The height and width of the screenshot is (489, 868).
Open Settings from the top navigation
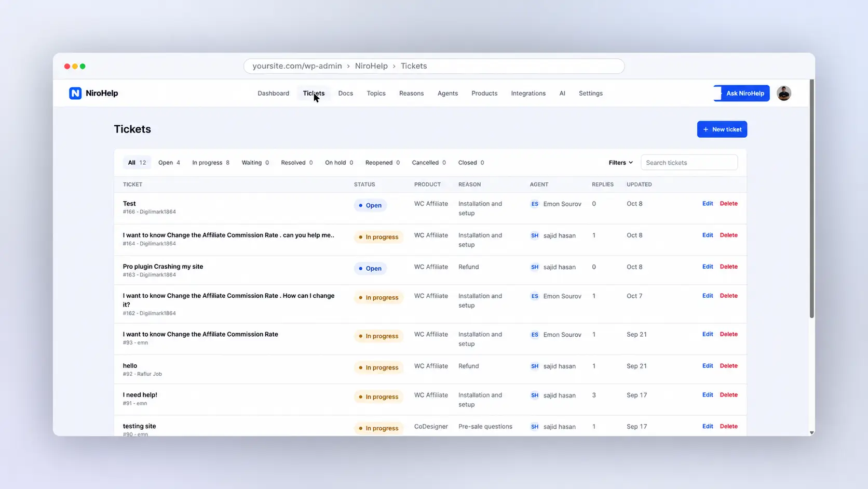pyautogui.click(x=590, y=94)
